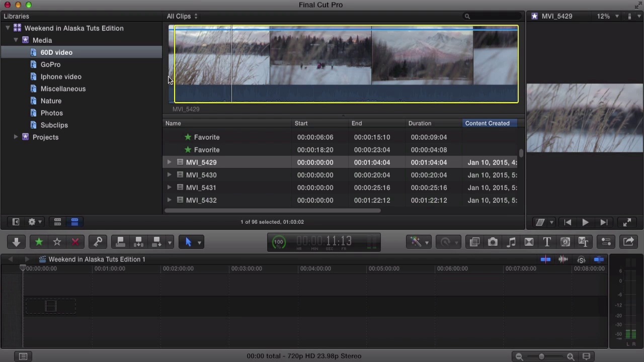Click the Append clip to storyline button
644x362 pixels.
click(156, 242)
